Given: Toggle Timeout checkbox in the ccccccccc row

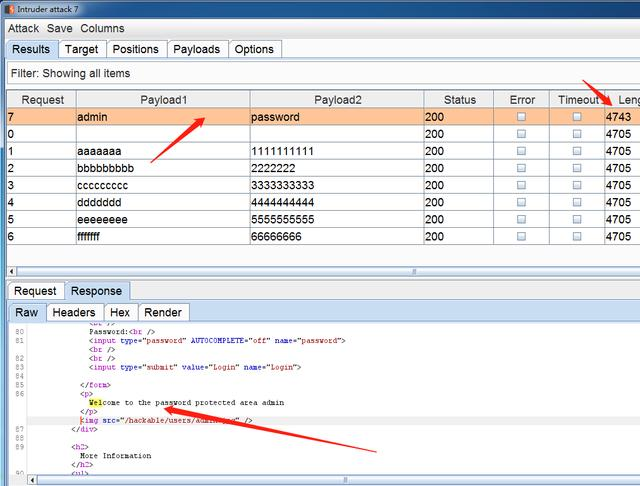Looking at the screenshot, I should tap(577, 185).
